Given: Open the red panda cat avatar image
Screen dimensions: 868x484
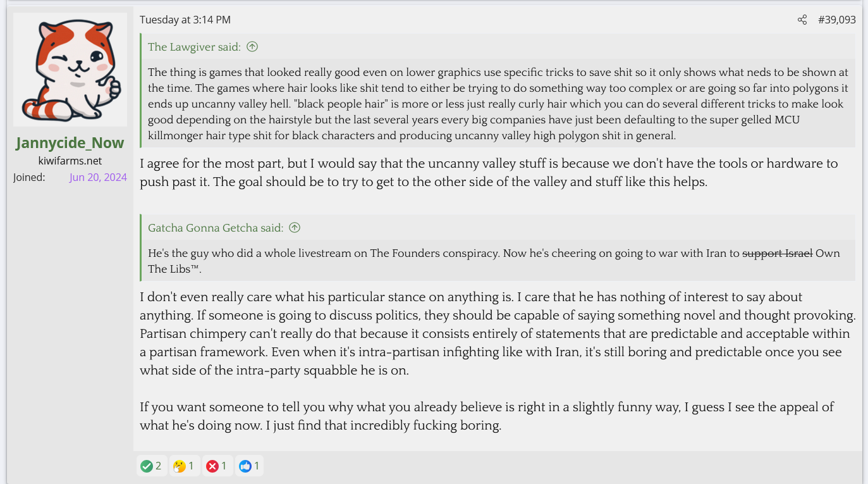Looking at the screenshot, I should [x=70, y=70].
